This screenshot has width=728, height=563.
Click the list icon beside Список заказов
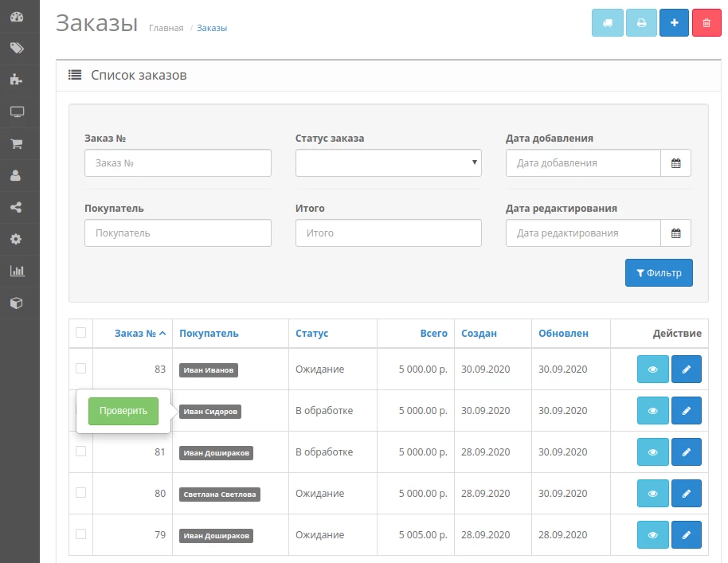coord(75,75)
